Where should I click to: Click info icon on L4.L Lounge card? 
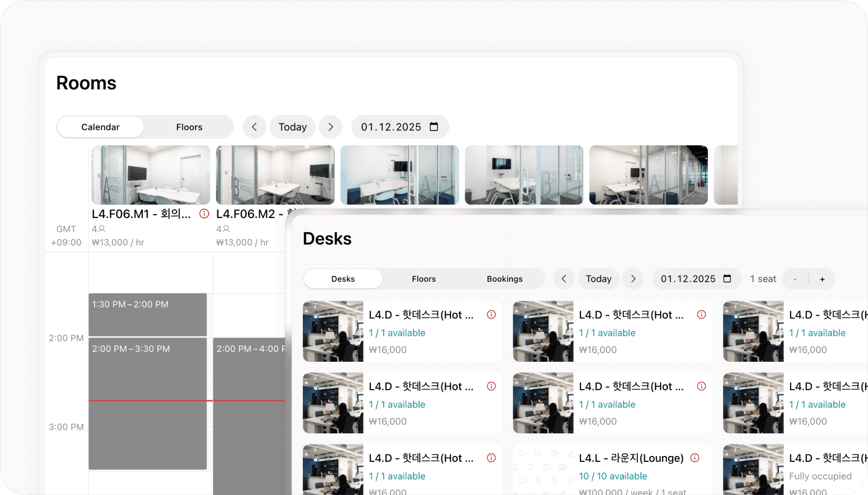point(695,458)
